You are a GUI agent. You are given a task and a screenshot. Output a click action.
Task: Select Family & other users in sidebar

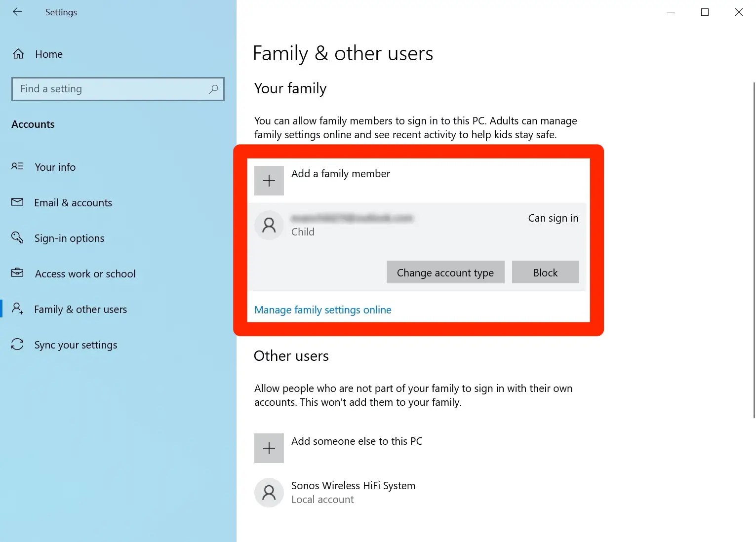pos(80,309)
